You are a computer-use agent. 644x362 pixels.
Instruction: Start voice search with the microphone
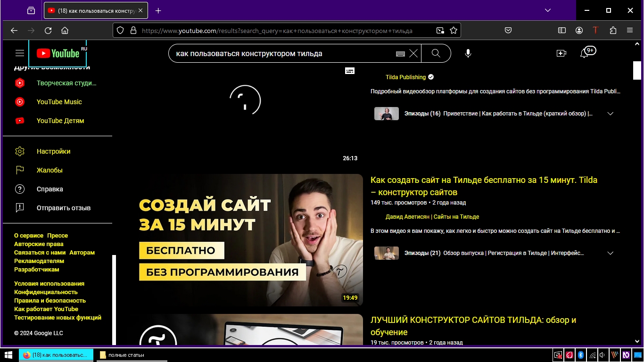(x=468, y=53)
